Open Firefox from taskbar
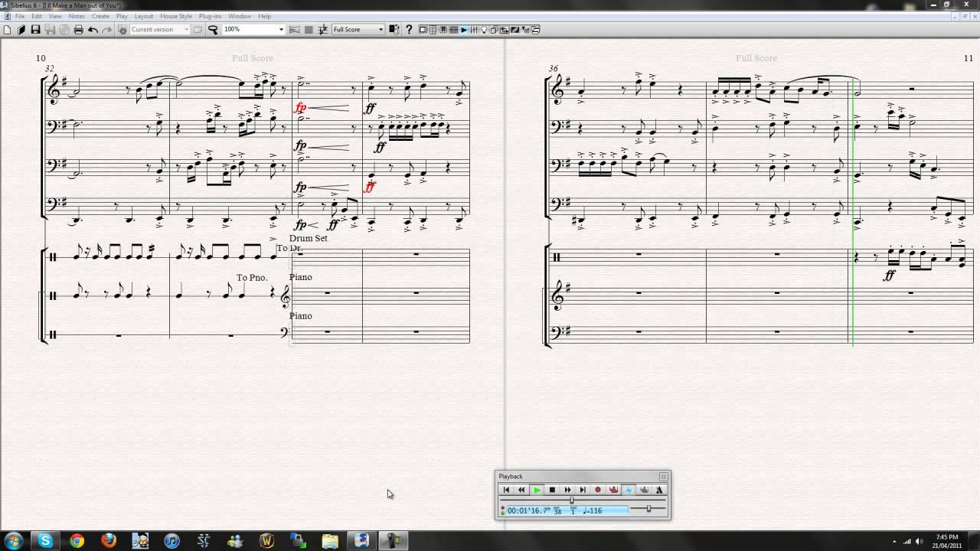 [109, 541]
